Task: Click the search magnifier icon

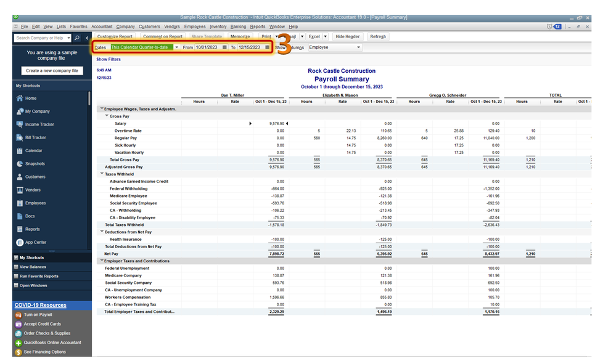Action: pos(77,38)
